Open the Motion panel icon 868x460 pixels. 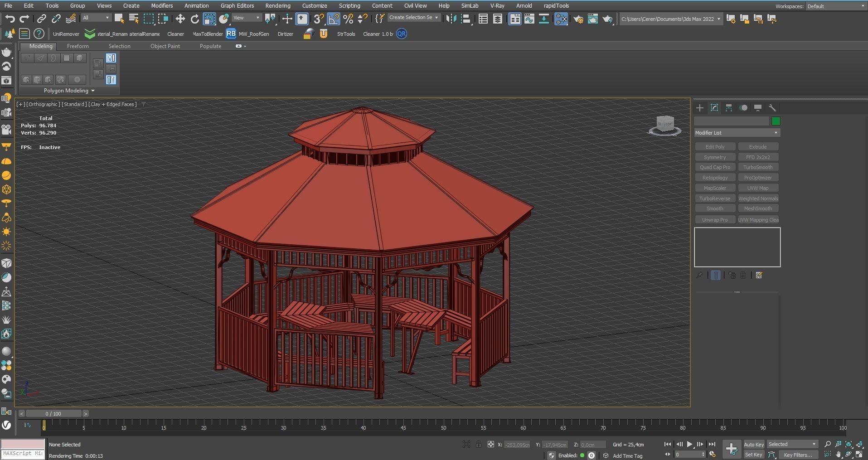[x=743, y=108]
